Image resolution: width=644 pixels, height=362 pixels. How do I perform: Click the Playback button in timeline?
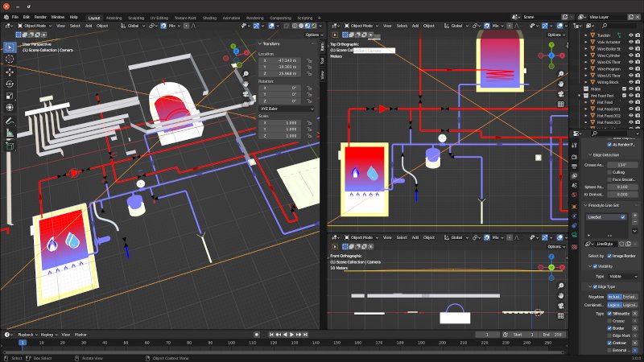26,334
